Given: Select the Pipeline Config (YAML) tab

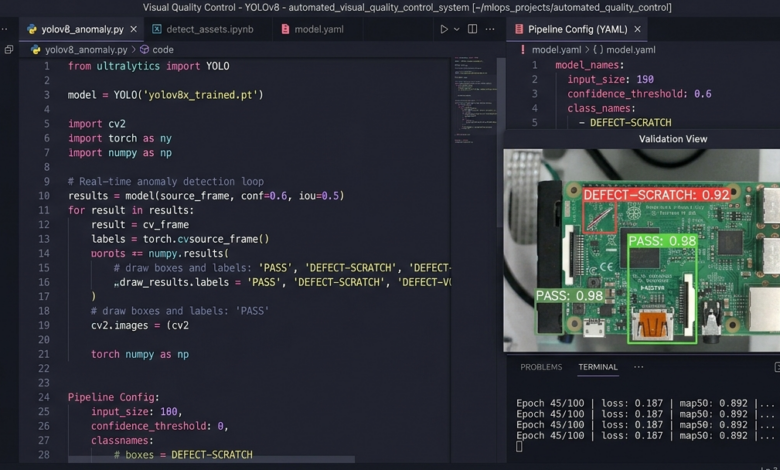Looking at the screenshot, I should click(577, 29).
